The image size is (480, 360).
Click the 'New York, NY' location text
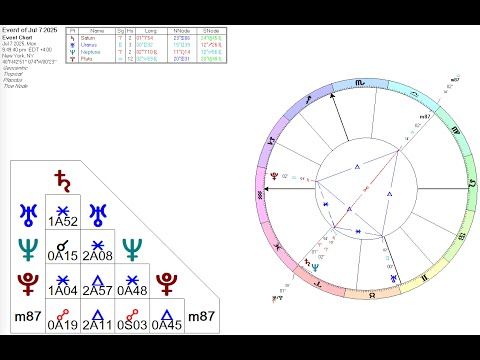tap(18, 56)
